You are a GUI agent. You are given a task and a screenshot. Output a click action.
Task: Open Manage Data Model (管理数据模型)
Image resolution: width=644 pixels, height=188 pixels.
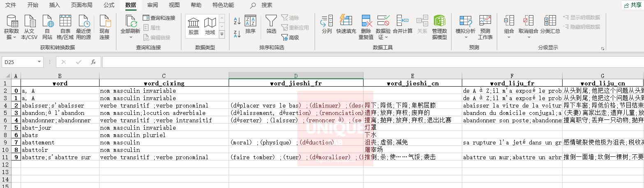pyautogui.click(x=439, y=21)
